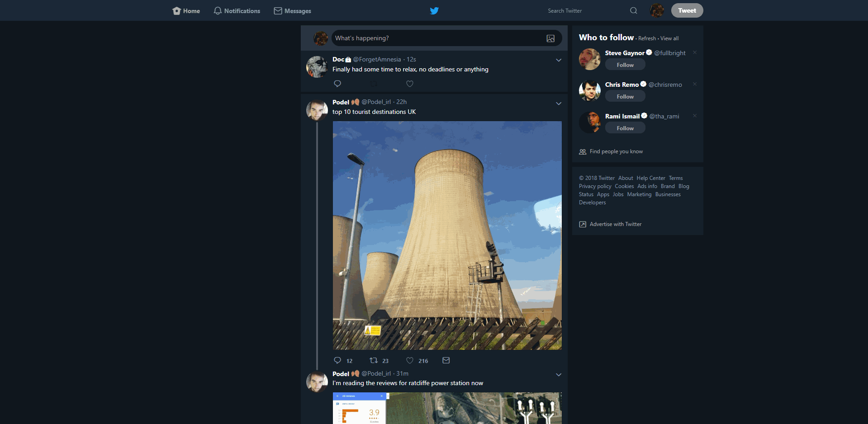
Task: Like the tourist destinations tweet
Action: click(410, 360)
